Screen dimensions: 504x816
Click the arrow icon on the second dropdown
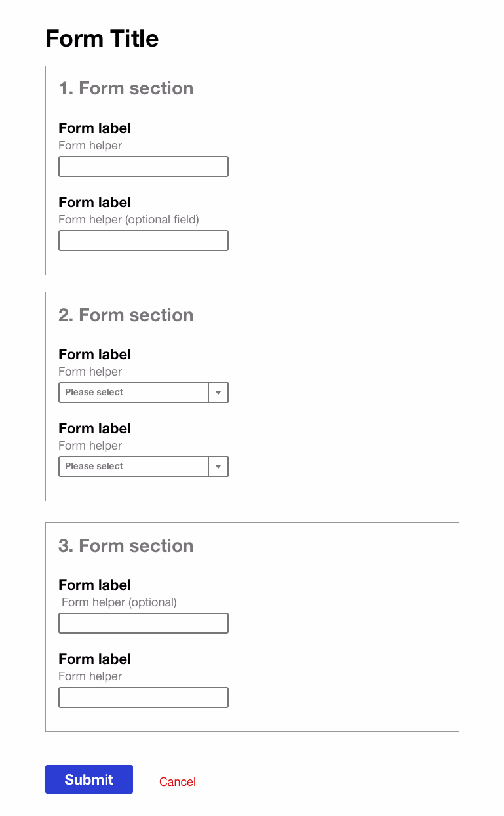[x=218, y=466]
